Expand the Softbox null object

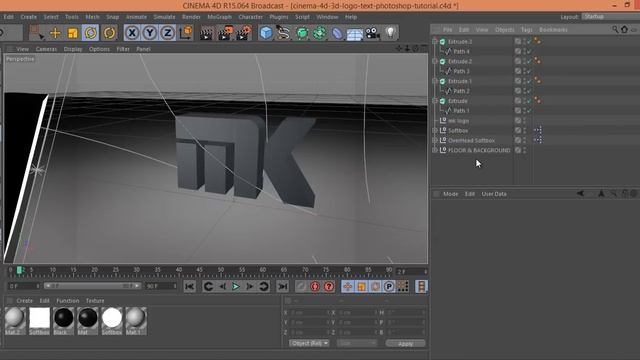point(435,131)
